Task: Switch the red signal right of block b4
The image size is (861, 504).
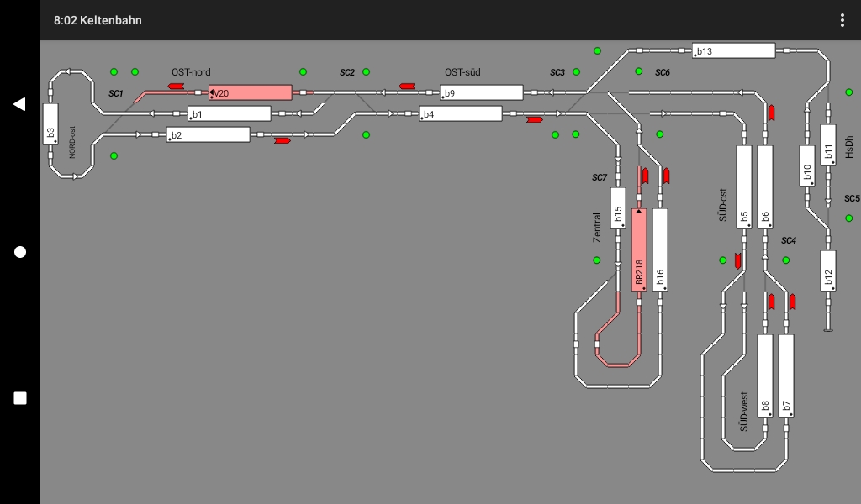Action: tap(534, 120)
